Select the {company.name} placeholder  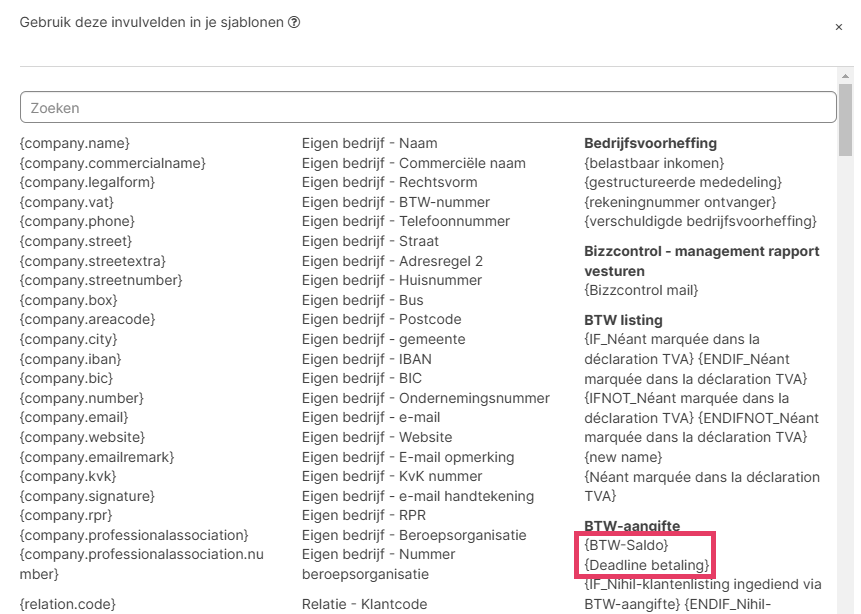click(x=75, y=143)
